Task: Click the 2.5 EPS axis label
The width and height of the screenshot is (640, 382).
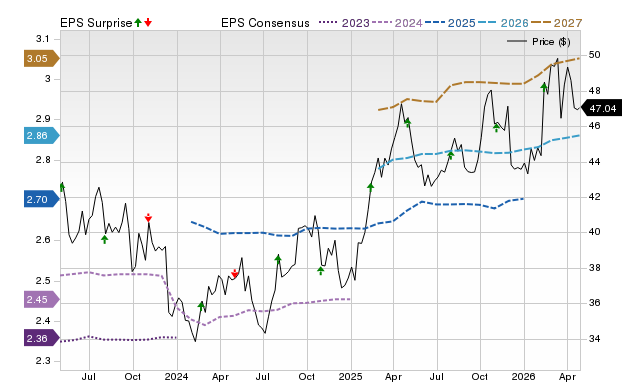Action: coord(43,281)
